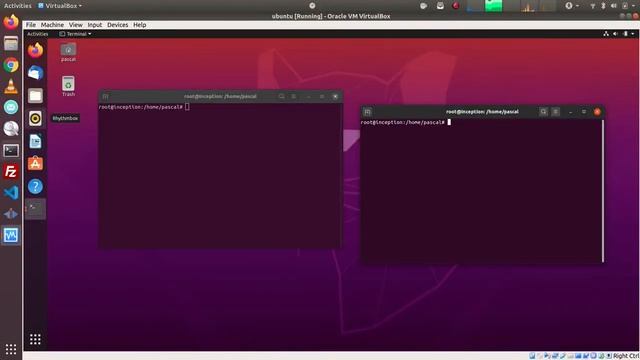The width and height of the screenshot is (640, 360).
Task: Open Firefox in the Ubuntu guest dock
Action: (x=36, y=51)
